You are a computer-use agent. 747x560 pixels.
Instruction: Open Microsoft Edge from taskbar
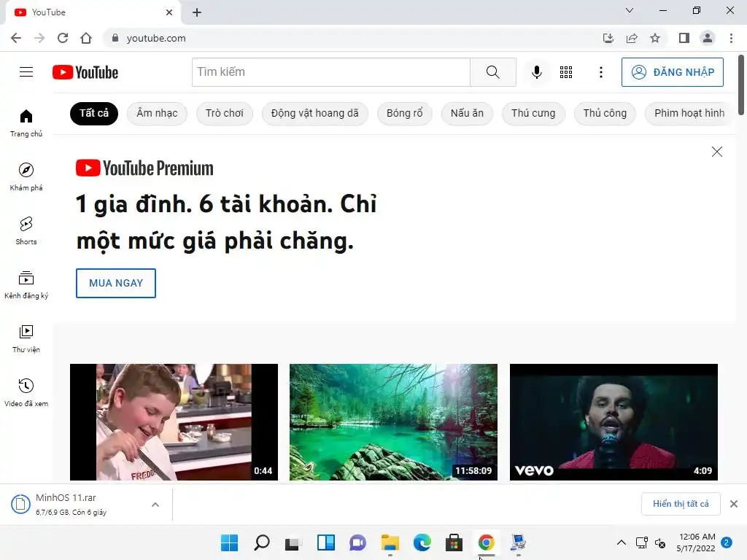pos(422,542)
